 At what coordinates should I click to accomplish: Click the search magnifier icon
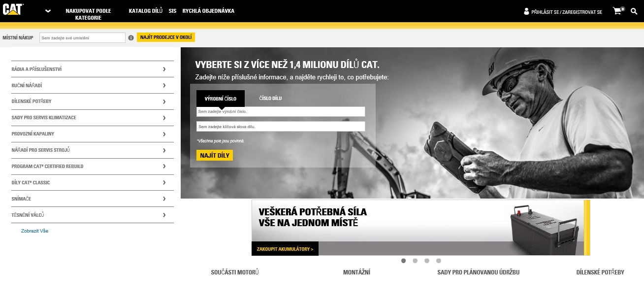coord(634,11)
